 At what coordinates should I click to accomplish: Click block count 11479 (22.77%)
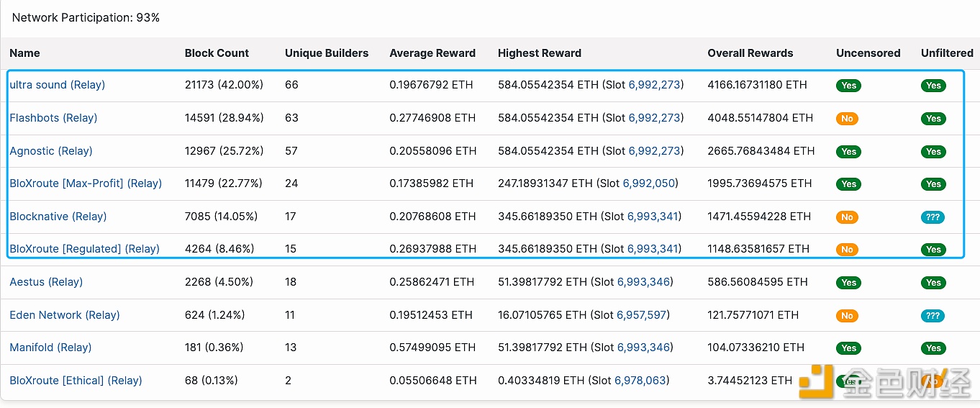click(x=224, y=183)
